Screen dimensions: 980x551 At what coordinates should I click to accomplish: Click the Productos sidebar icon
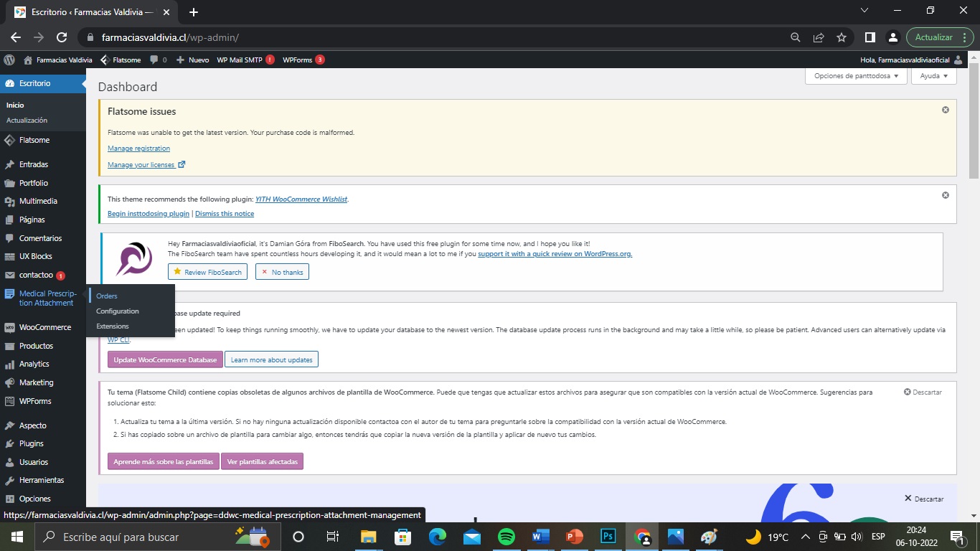[x=9, y=346]
